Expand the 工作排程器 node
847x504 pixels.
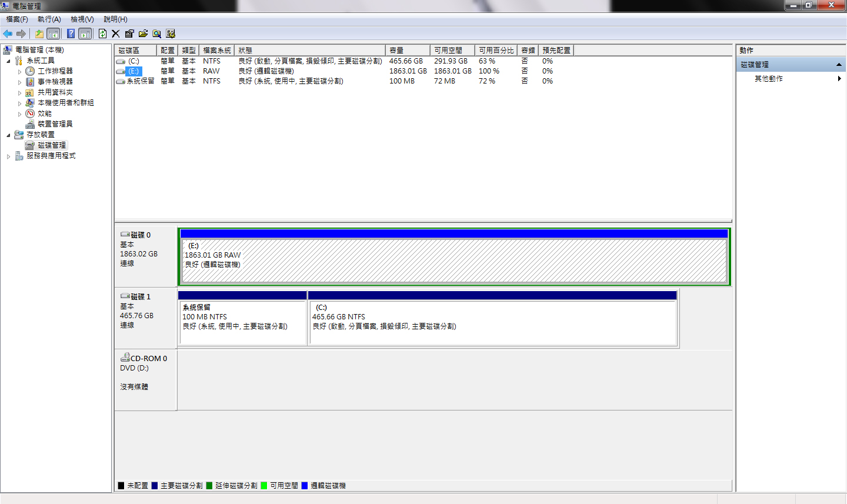[19, 72]
